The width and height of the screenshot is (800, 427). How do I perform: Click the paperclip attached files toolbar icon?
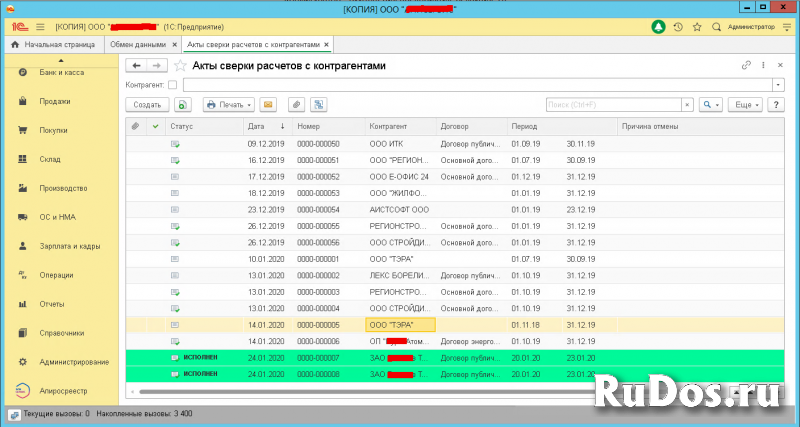point(296,104)
